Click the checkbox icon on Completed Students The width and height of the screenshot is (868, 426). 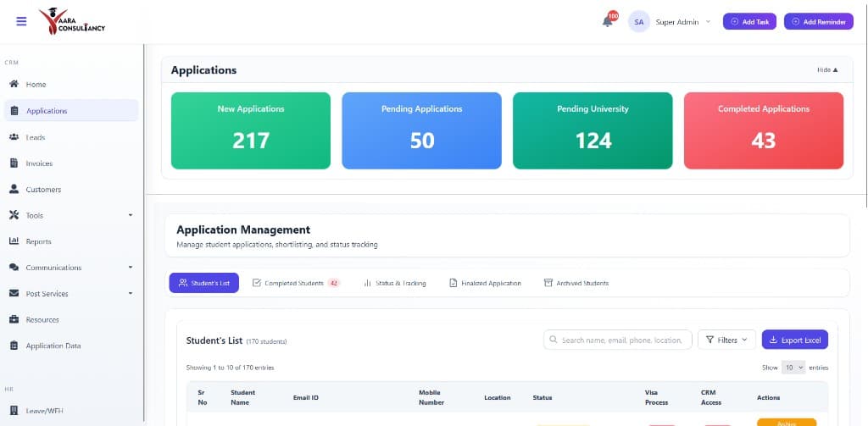click(256, 283)
